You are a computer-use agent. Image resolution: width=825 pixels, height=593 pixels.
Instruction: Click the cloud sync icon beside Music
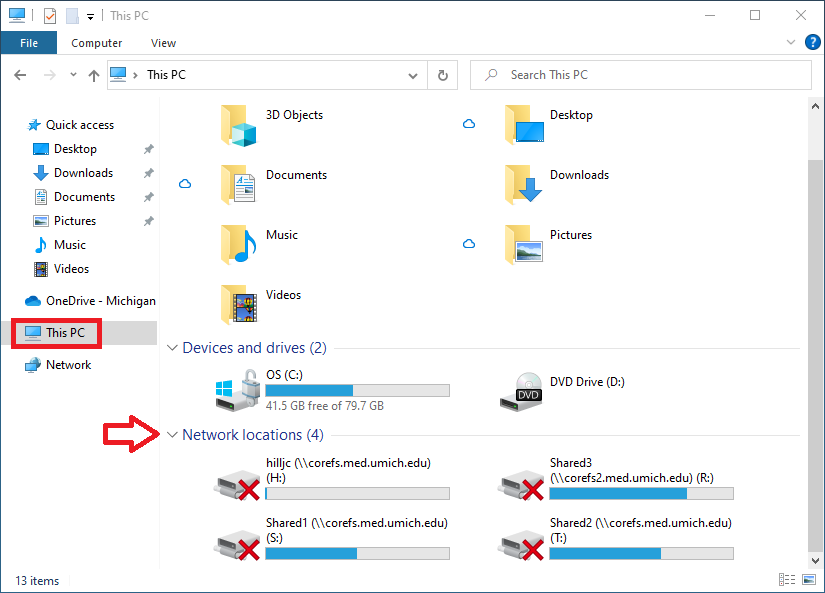click(x=469, y=243)
